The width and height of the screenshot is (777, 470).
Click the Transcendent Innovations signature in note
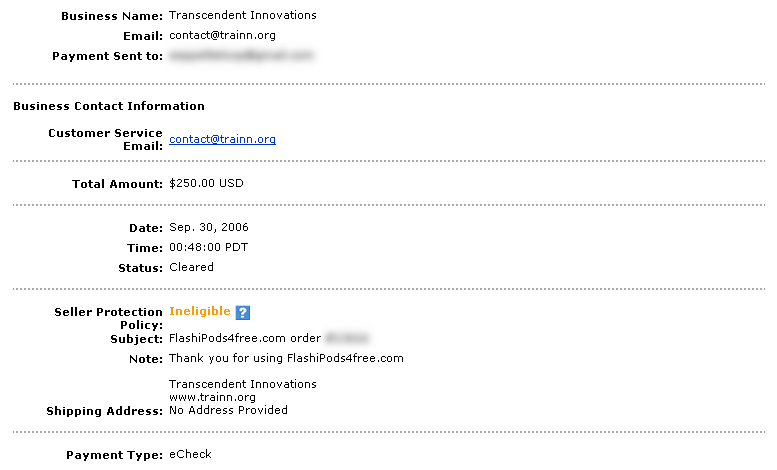[x=243, y=384]
